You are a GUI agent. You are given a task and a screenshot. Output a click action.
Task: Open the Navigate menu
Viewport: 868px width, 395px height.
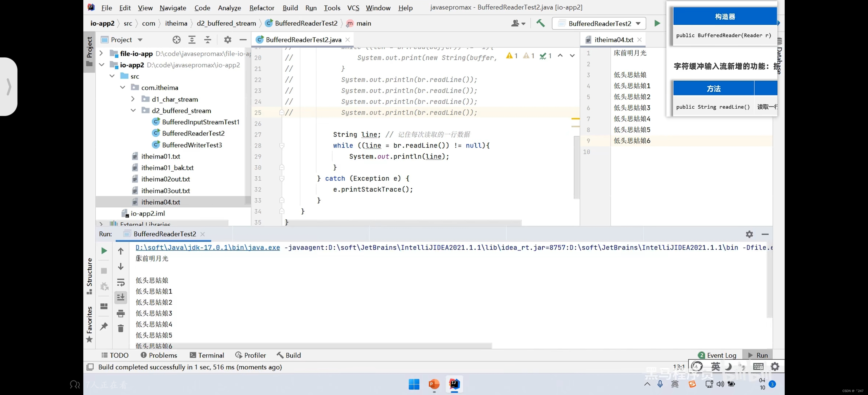tap(173, 7)
